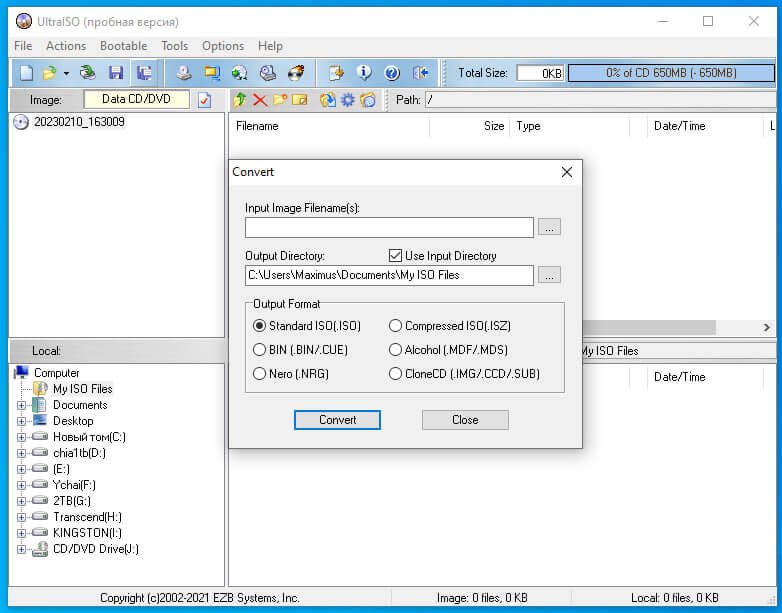Screen dimensions: 782x613
Task: Open the image Info icon
Action: [364, 73]
